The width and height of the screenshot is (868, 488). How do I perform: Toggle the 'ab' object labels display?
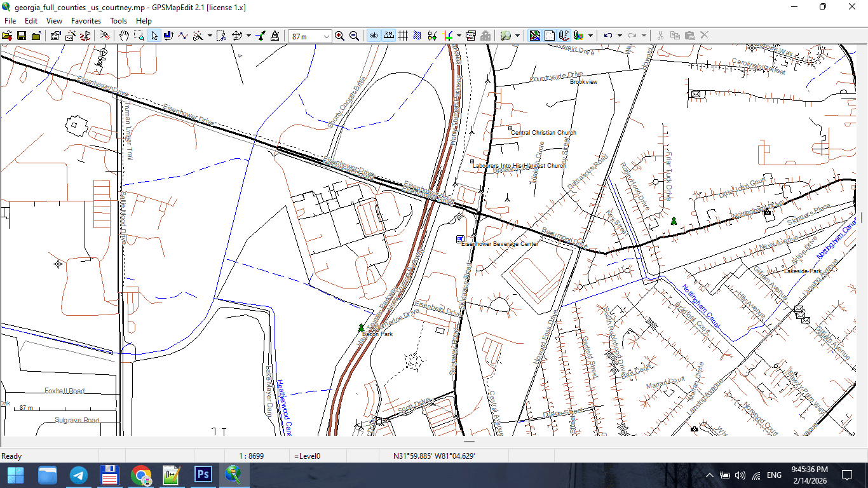(374, 36)
